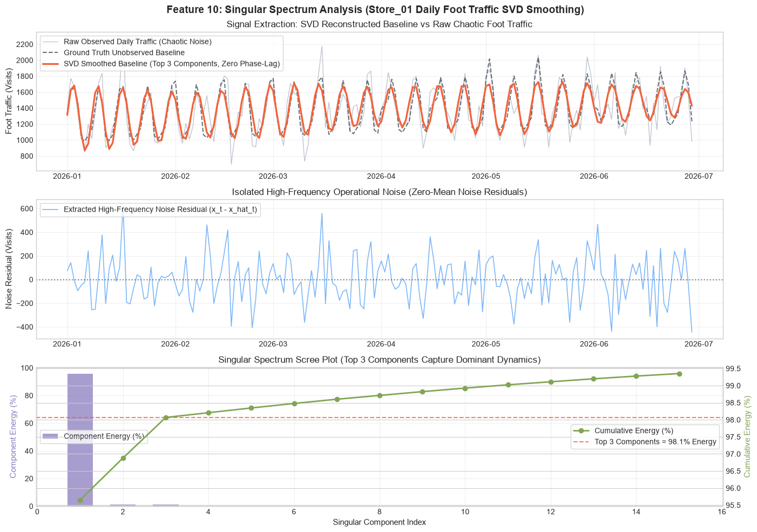757x532 pixels.
Task: Click the '2026-01' tick label on top chart
Action: (67, 177)
